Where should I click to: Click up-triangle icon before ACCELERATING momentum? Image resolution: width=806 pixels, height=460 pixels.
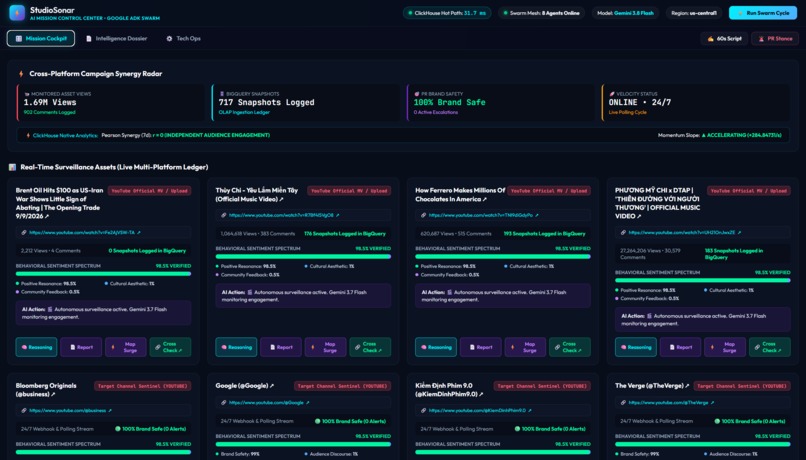[x=704, y=135]
